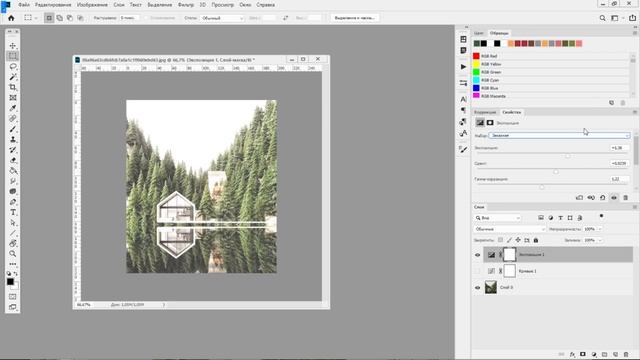Select the Hand tool
The image size is (640, 360).
pos(13,244)
